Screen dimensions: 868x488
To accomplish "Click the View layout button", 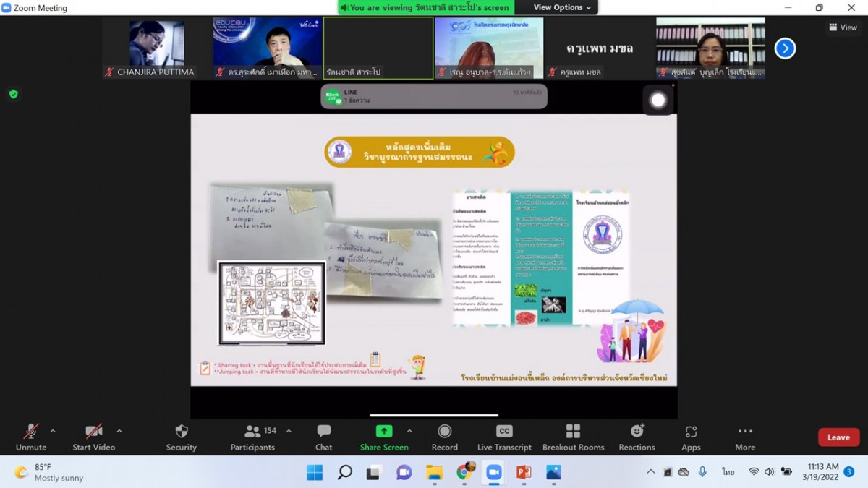I will coord(843,27).
